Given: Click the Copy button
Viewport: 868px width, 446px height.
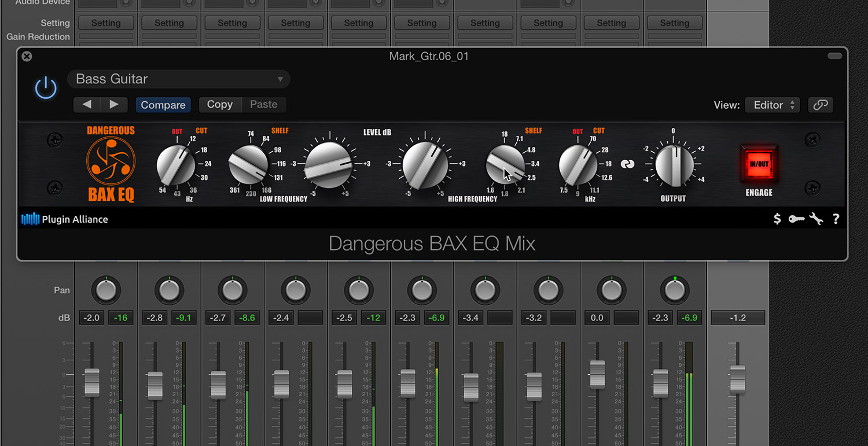Looking at the screenshot, I should pyautogui.click(x=219, y=105).
